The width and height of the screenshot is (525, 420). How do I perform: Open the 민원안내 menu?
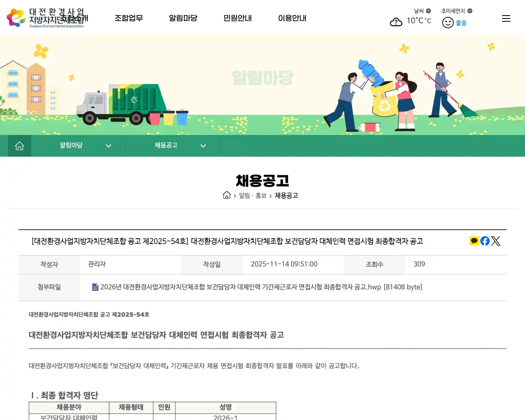[237, 18]
